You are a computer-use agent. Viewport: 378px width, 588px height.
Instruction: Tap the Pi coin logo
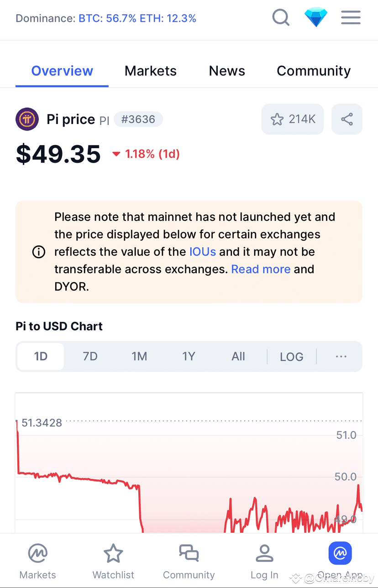click(x=27, y=120)
